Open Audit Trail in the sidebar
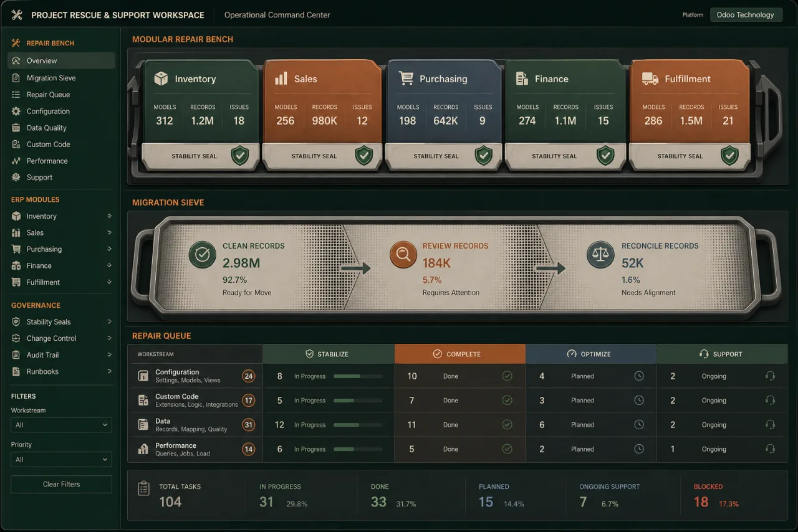Image resolution: width=798 pixels, height=532 pixels. 61,355
